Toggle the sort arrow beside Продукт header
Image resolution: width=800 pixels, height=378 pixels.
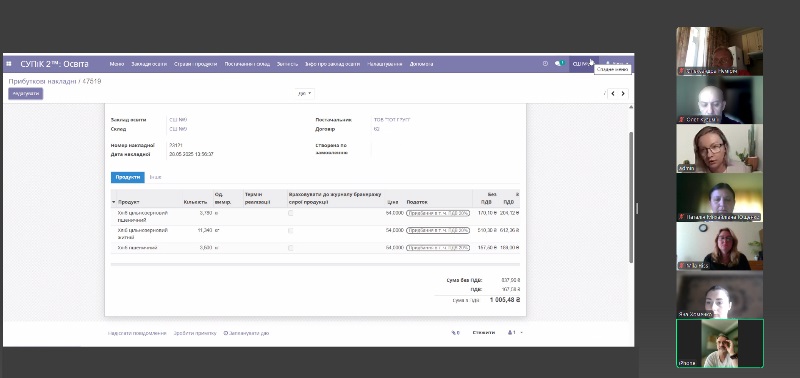113,203
